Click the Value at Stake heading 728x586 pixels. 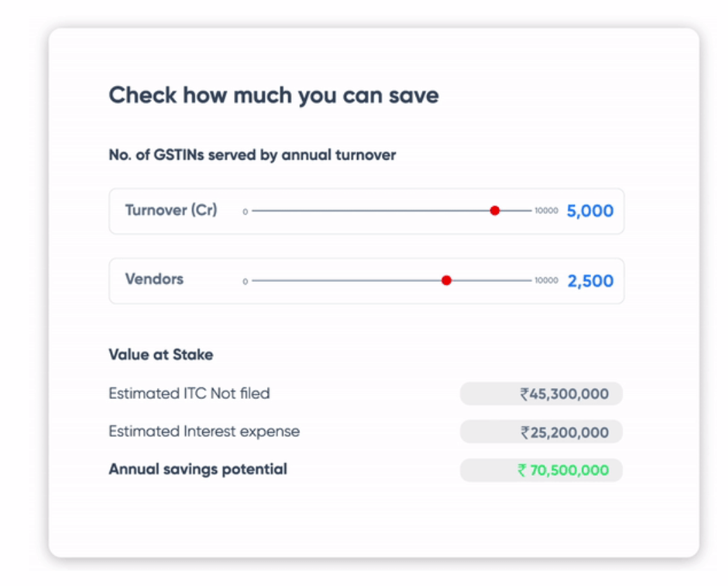pos(161,355)
